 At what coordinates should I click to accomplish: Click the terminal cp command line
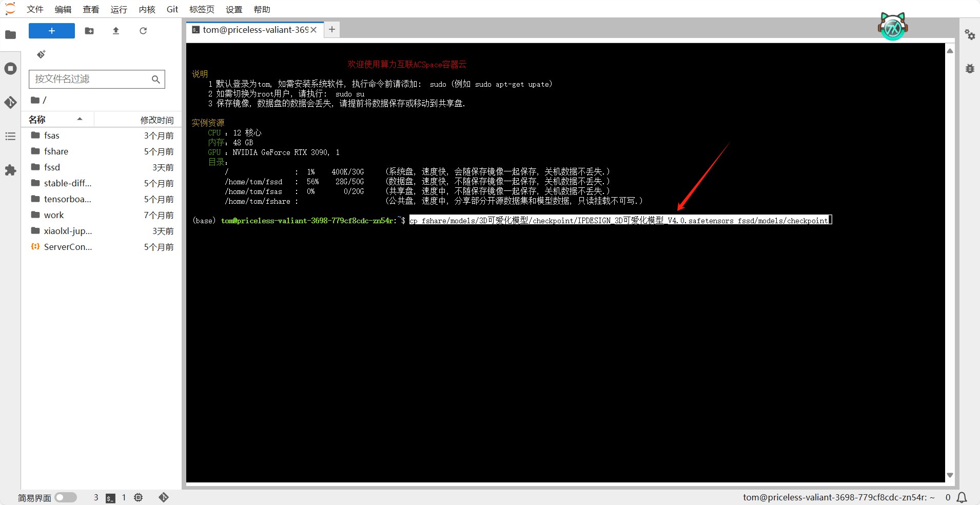620,220
